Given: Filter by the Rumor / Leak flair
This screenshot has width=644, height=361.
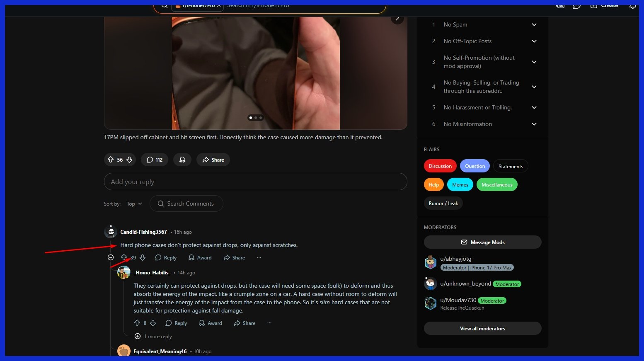Looking at the screenshot, I should point(443,204).
